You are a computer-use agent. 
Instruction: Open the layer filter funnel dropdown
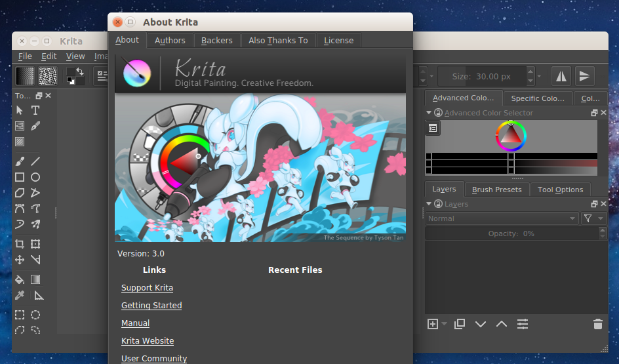click(593, 218)
